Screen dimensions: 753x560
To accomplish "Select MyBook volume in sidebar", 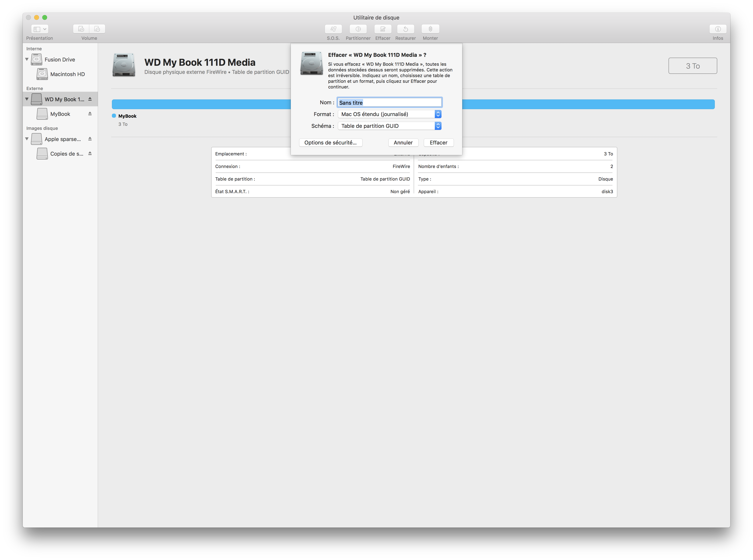I will [60, 114].
